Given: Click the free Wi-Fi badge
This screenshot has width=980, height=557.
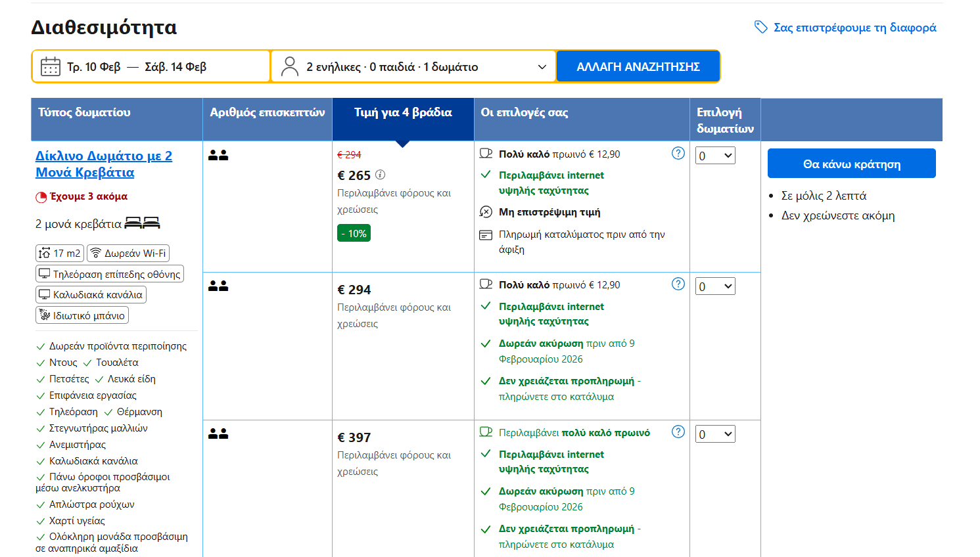Looking at the screenshot, I should tap(128, 254).
